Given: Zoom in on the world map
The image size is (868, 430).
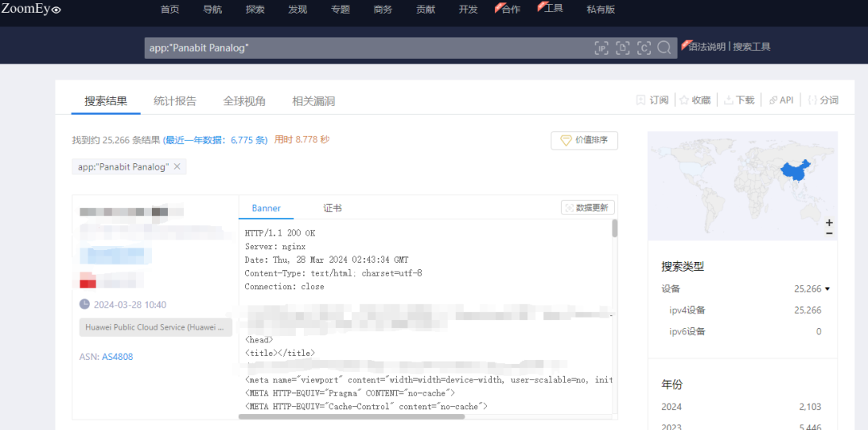Looking at the screenshot, I should click(x=829, y=223).
